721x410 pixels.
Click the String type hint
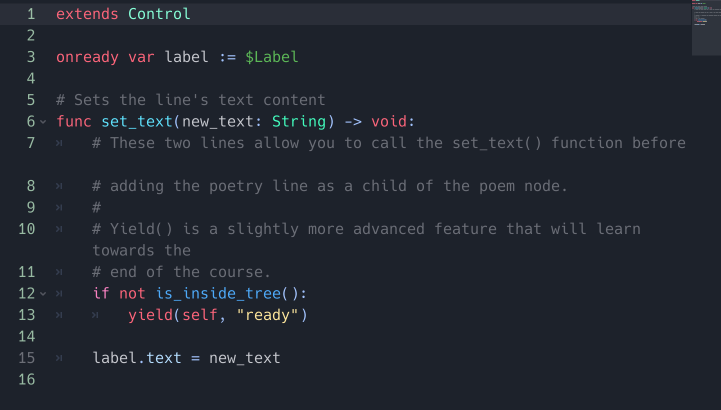click(299, 122)
